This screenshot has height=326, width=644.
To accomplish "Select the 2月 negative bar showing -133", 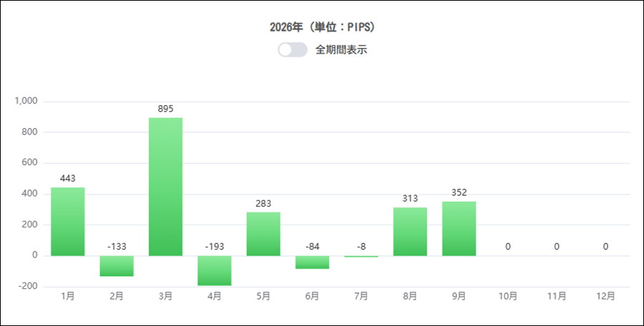I will [117, 266].
